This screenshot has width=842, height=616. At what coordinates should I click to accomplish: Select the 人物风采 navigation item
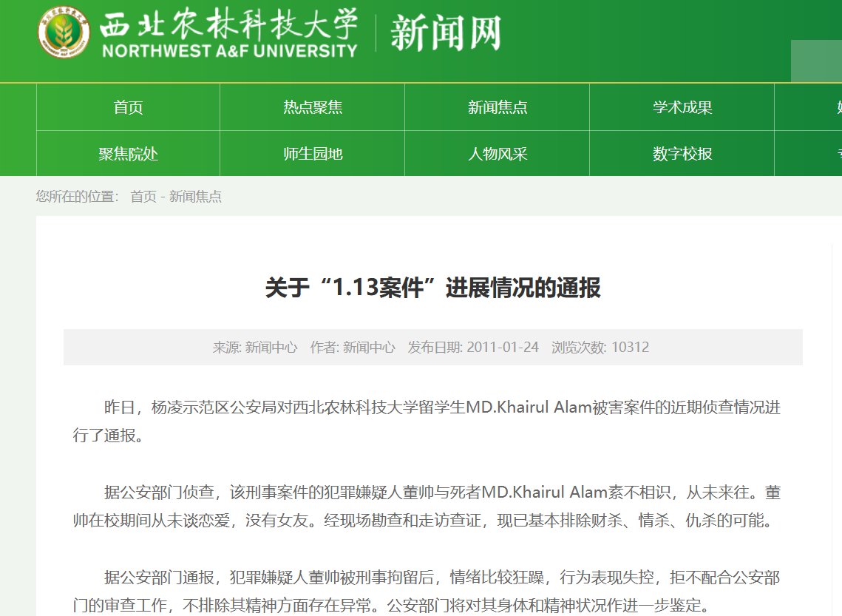(496, 153)
